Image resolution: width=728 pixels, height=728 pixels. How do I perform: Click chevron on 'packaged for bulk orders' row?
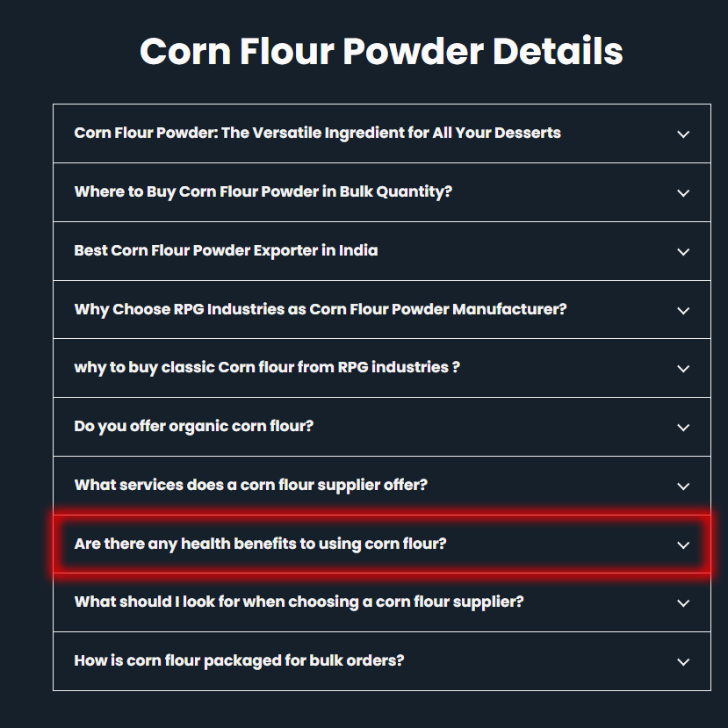[x=683, y=662]
